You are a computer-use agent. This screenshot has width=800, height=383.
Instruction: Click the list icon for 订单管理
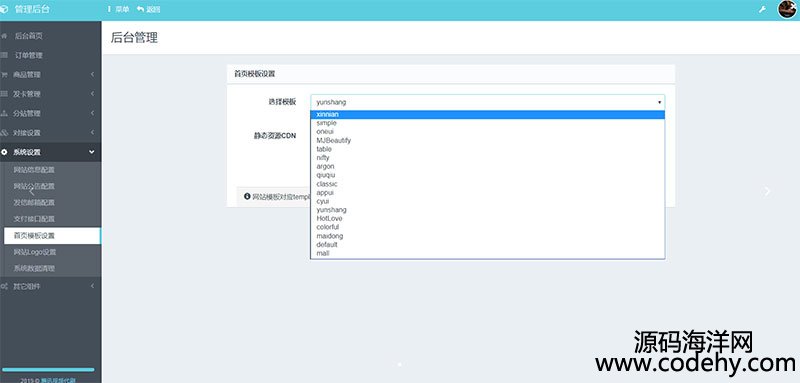pyautogui.click(x=4, y=55)
